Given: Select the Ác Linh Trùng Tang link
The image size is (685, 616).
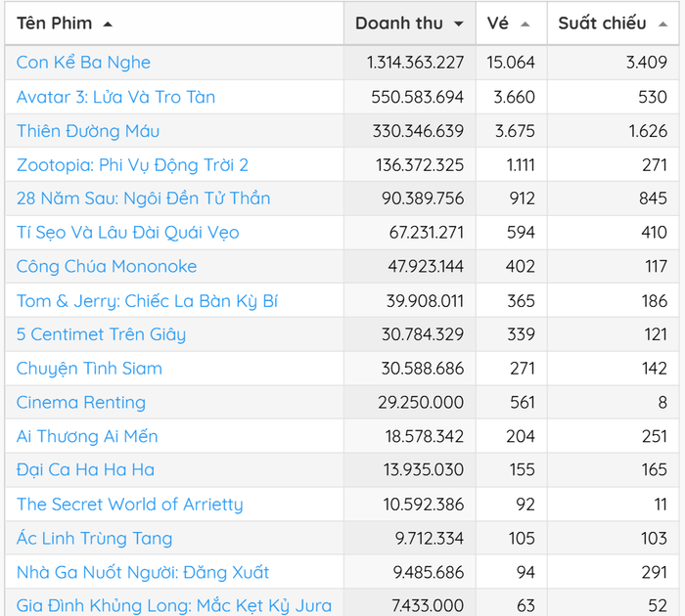Looking at the screenshot, I should pyautogui.click(x=94, y=539).
